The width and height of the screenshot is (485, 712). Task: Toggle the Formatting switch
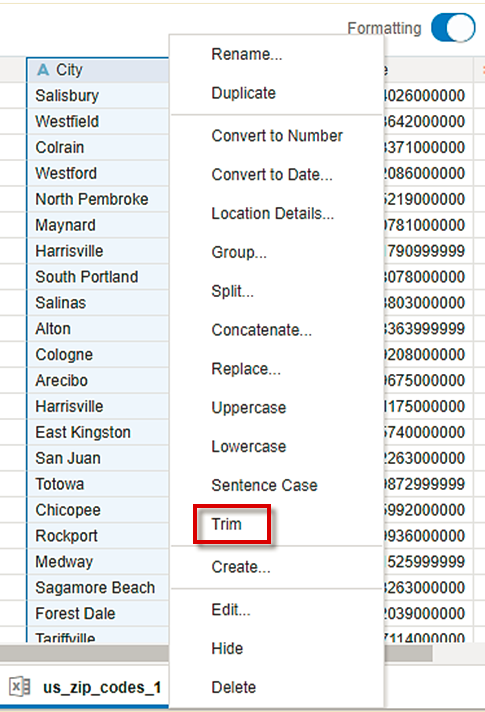453,28
